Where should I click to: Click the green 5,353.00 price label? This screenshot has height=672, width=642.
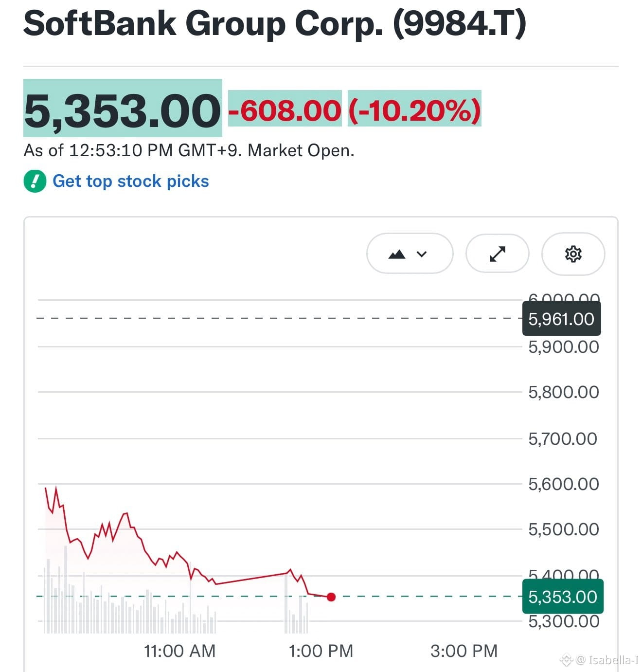point(562,597)
